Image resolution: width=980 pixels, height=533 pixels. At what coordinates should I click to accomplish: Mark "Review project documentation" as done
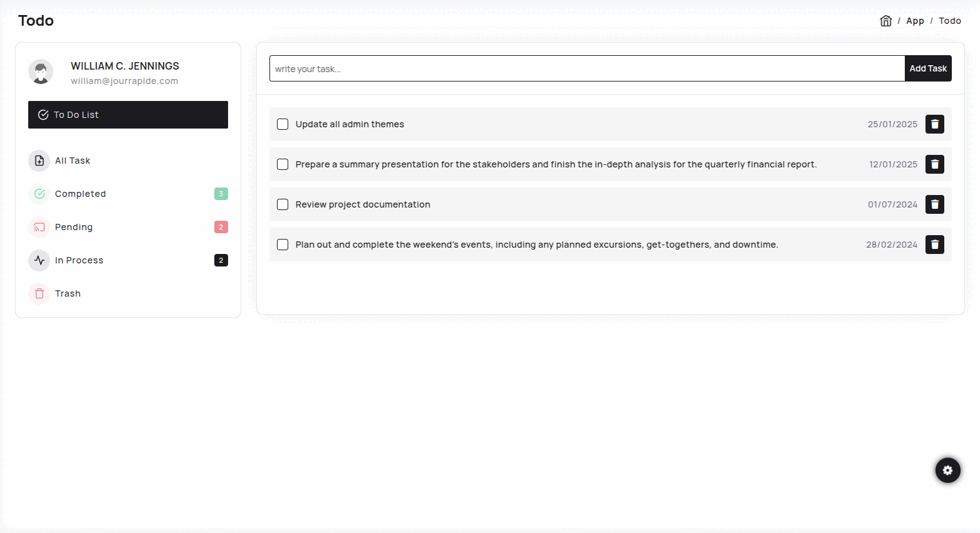pyautogui.click(x=283, y=204)
